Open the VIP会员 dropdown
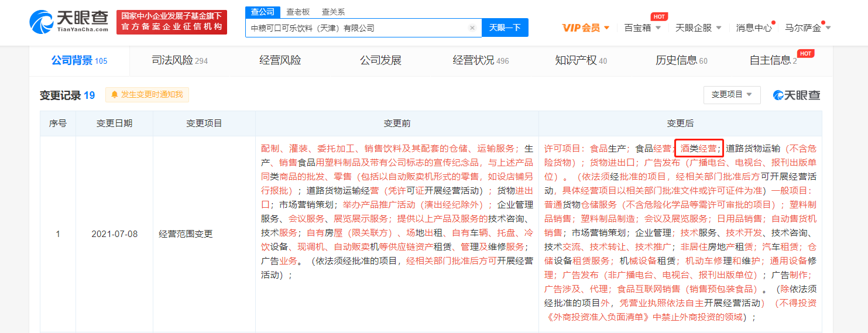Image resolution: width=868 pixels, height=333 pixels. [586, 28]
